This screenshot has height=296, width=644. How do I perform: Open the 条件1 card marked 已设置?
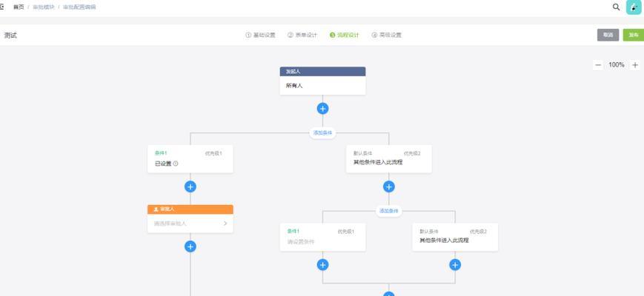pos(190,158)
